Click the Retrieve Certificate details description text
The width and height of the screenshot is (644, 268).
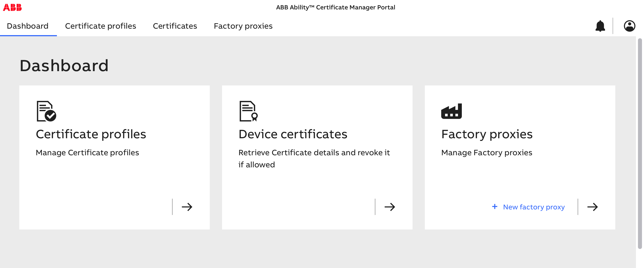pos(314,158)
